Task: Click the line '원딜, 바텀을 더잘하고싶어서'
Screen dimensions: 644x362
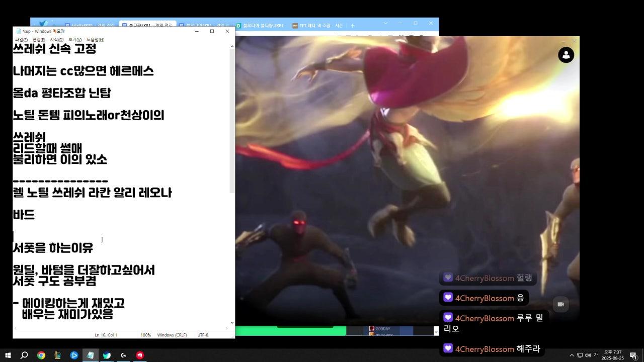Action: (84, 270)
